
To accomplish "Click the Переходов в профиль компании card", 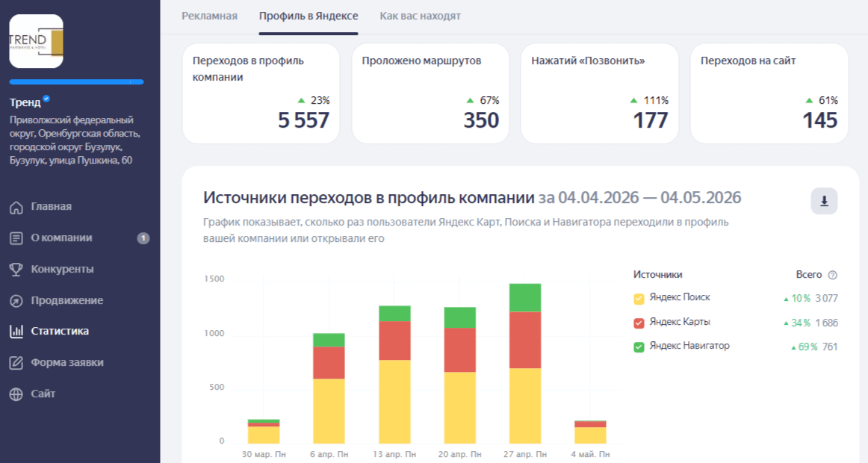I will tap(261, 93).
